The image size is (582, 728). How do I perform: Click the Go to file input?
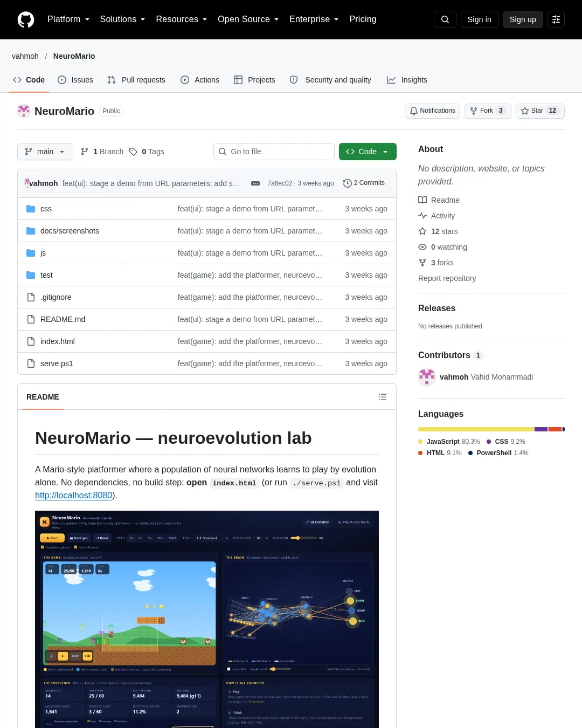click(274, 152)
